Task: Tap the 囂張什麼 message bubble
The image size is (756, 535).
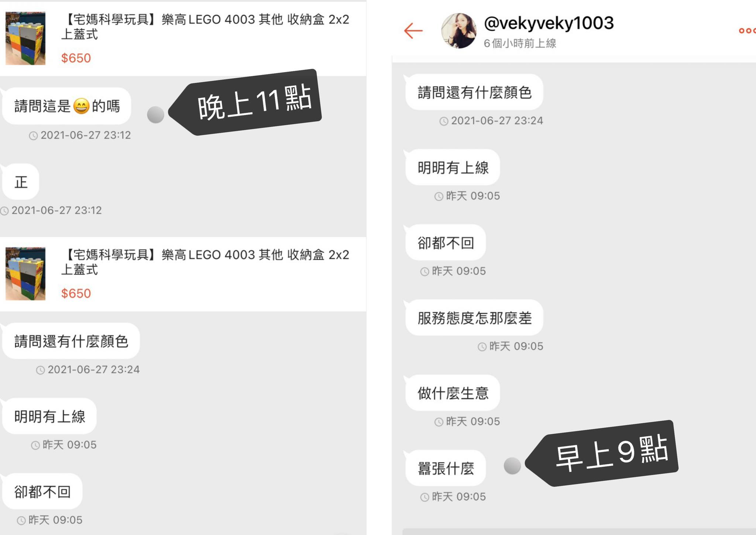Action: tap(446, 468)
